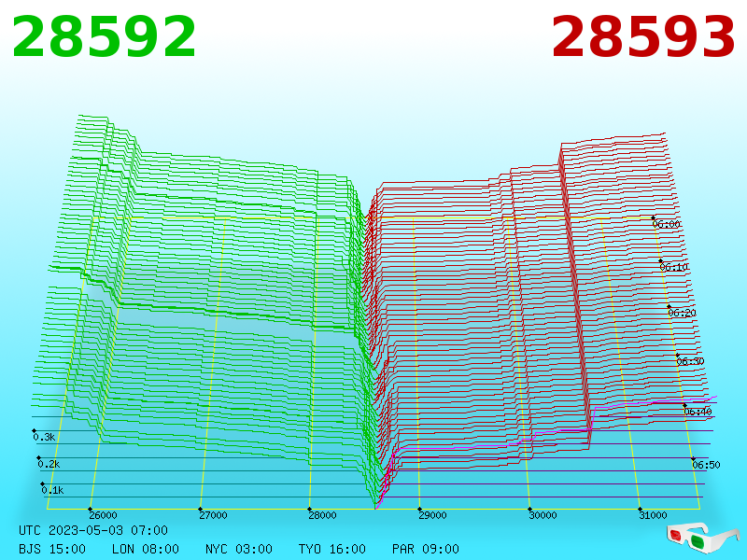This screenshot has width=747, height=560.
Task: Click the LON 08:00 clock
Action: click(x=146, y=549)
